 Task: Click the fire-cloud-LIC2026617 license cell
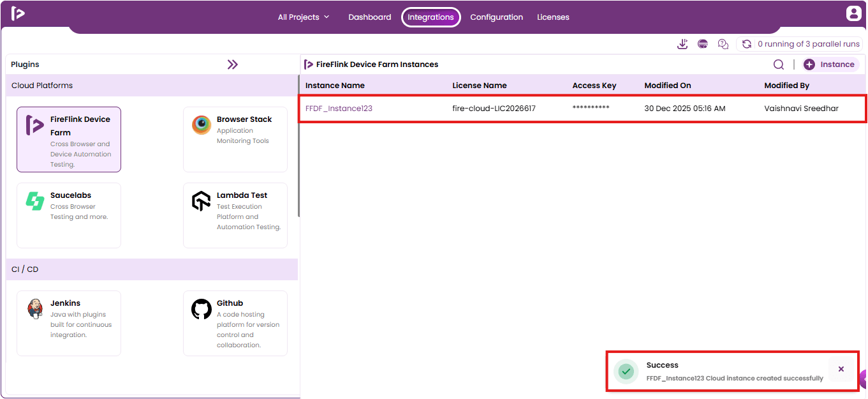pyautogui.click(x=494, y=109)
